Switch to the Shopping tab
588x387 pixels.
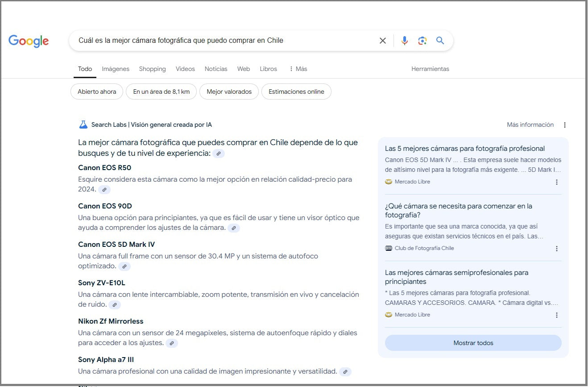point(152,69)
